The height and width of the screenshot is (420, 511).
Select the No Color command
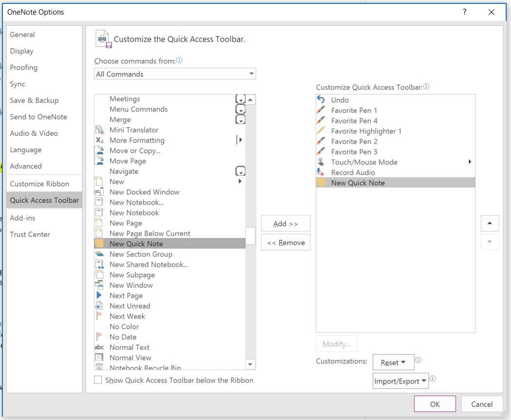[x=170, y=326]
